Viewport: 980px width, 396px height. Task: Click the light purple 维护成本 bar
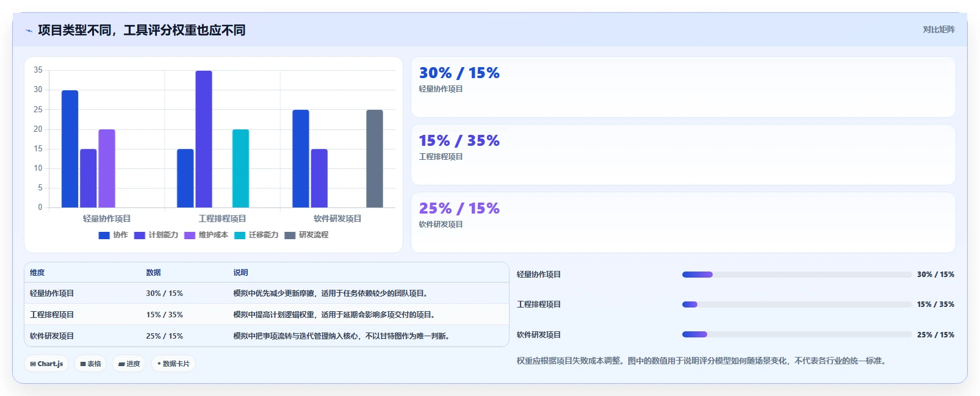coord(107,168)
